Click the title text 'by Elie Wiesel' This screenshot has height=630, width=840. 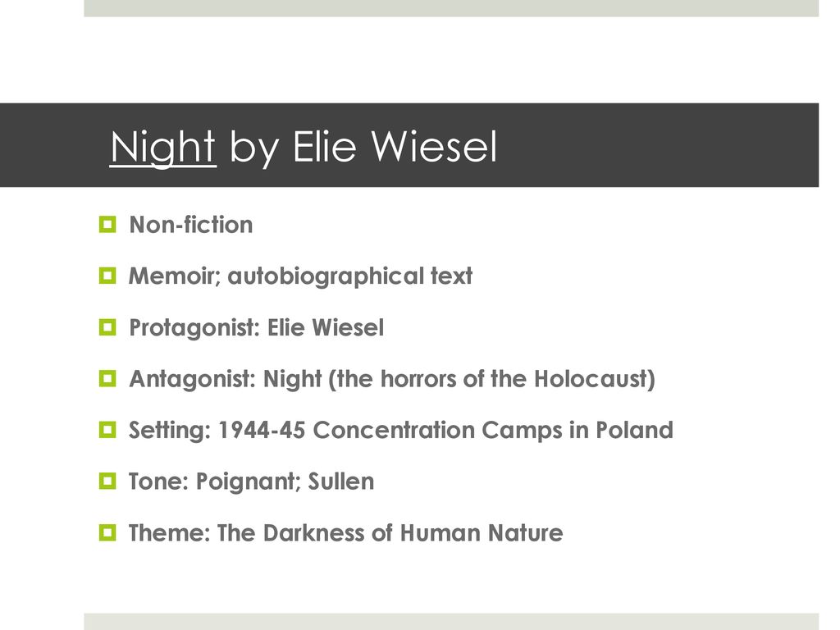pos(363,147)
